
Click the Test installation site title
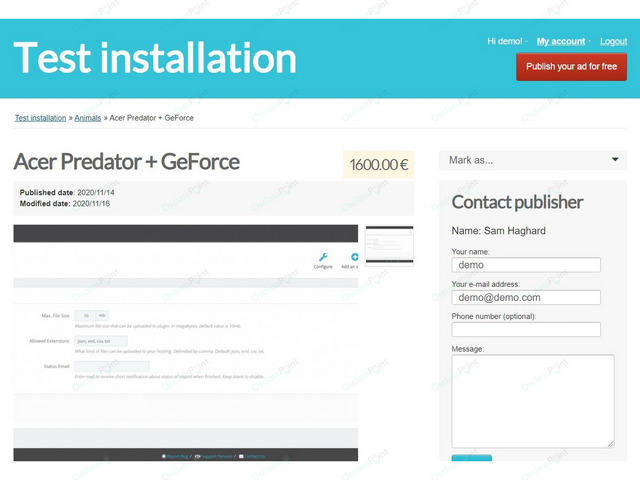pyautogui.click(x=155, y=58)
